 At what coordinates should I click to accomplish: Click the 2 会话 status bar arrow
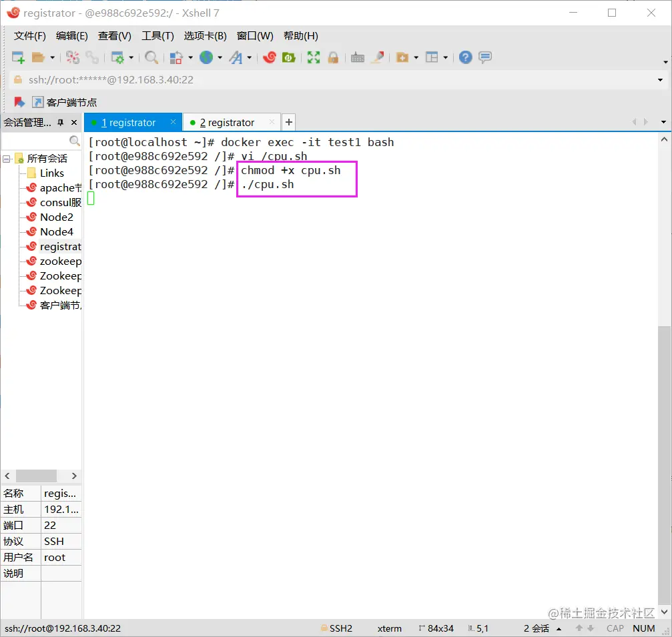(x=559, y=629)
